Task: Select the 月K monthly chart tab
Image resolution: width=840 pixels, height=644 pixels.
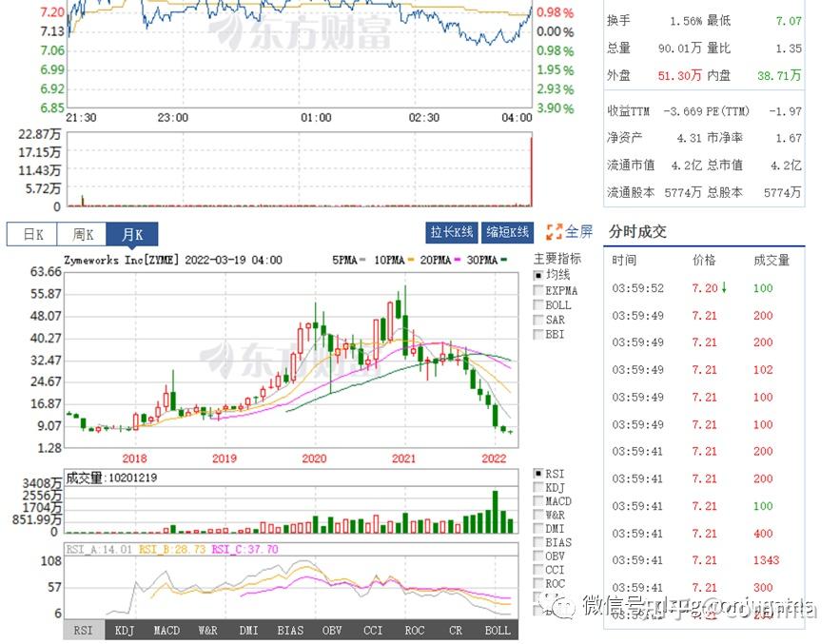Action: pos(133,233)
